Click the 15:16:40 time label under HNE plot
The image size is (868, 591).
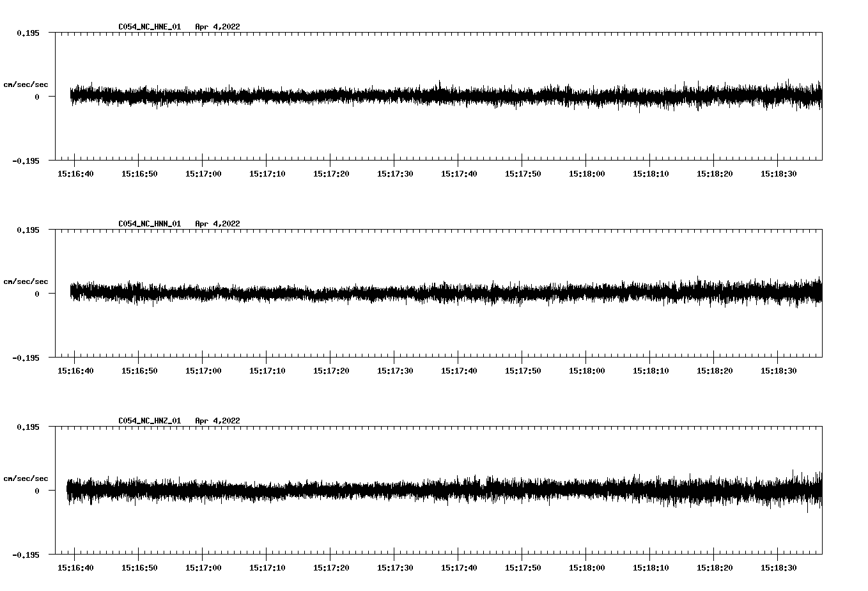coord(75,174)
